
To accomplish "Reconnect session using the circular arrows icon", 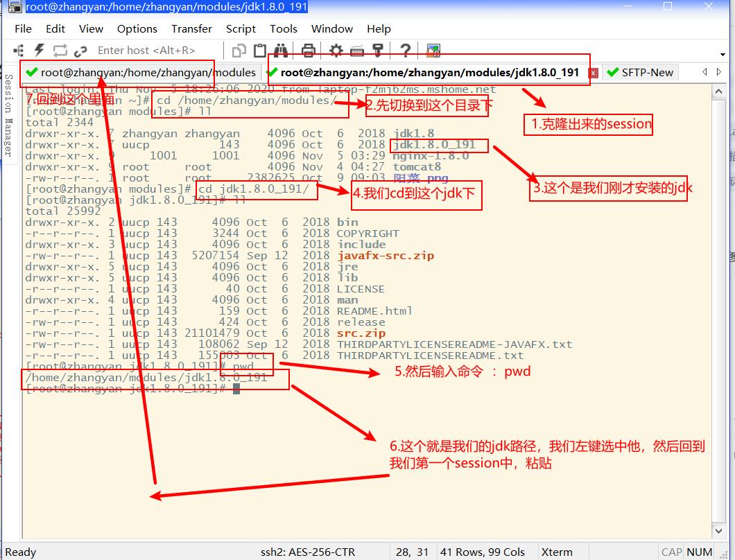I will click(x=60, y=50).
